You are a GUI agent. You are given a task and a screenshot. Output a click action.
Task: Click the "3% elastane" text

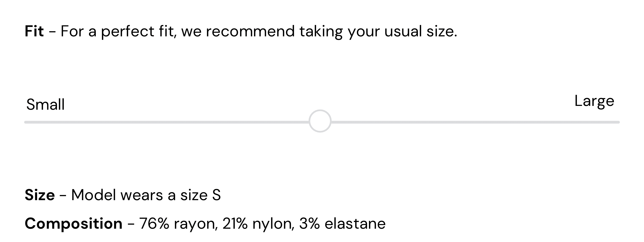(342, 223)
